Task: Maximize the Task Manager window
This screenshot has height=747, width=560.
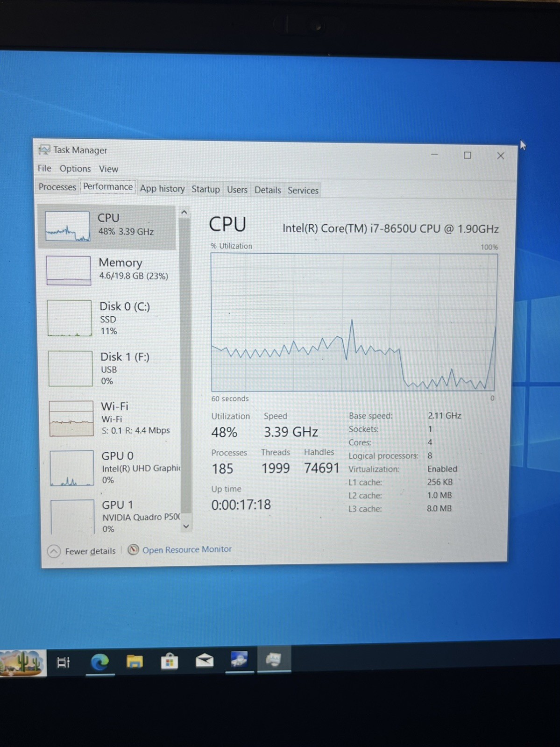Action: tap(467, 155)
